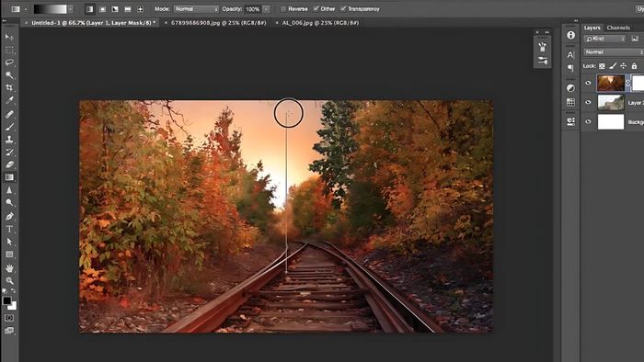Select the Sharpen/Blur tool
Viewport: 644px width, 362px height.
click(9, 190)
